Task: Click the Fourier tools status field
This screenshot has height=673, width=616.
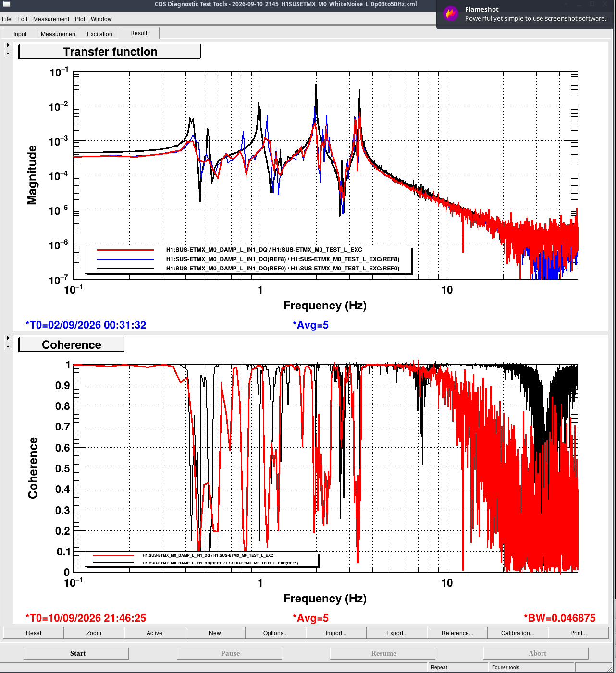Action: pyautogui.click(x=532, y=667)
